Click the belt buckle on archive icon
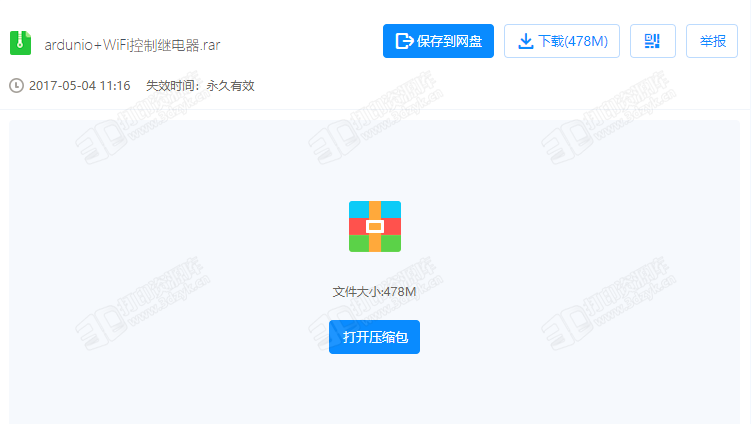Screen dimensions: 751x424 (375, 226)
